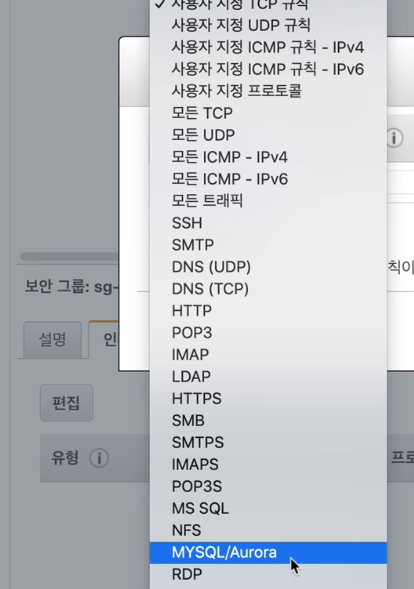Switch to the 설명 tab

coord(52,340)
